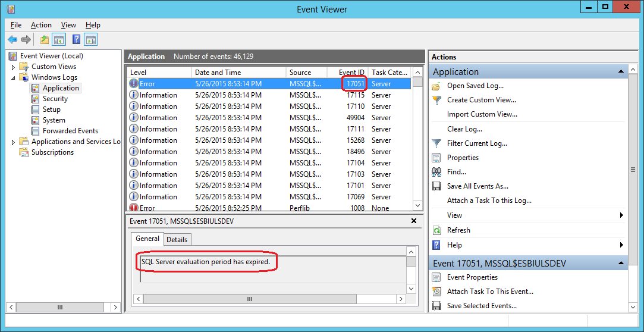Expand Applications and Services Logs node
The height and width of the screenshot is (332, 644).
tap(14, 142)
